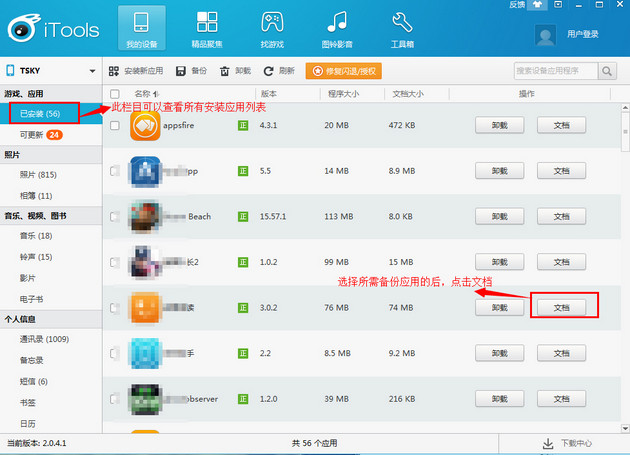
Task: Sort by the 文档大小 column header
Action: pyautogui.click(x=408, y=94)
